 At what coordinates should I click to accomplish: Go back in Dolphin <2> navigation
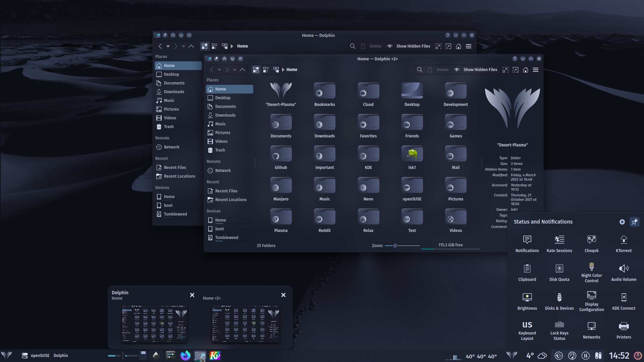[212, 70]
